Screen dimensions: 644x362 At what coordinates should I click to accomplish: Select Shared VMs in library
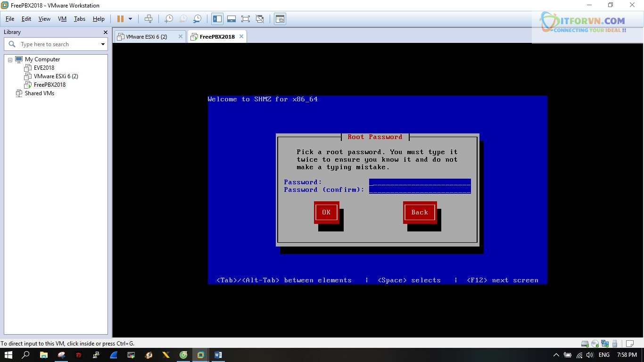coord(39,93)
